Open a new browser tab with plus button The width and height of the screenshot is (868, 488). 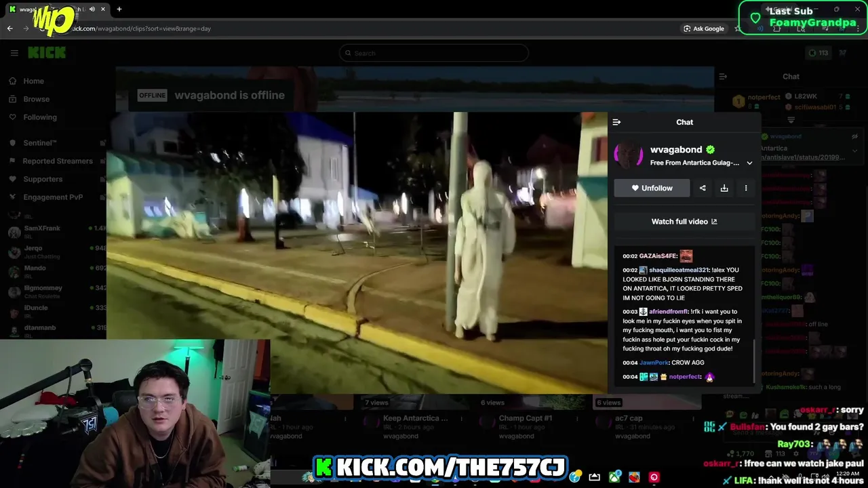[x=119, y=9]
